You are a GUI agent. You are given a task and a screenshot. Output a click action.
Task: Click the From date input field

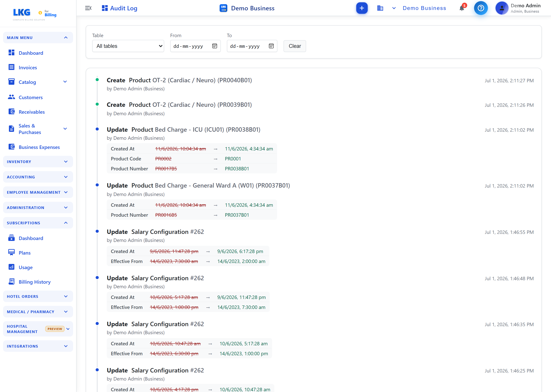pyautogui.click(x=195, y=46)
